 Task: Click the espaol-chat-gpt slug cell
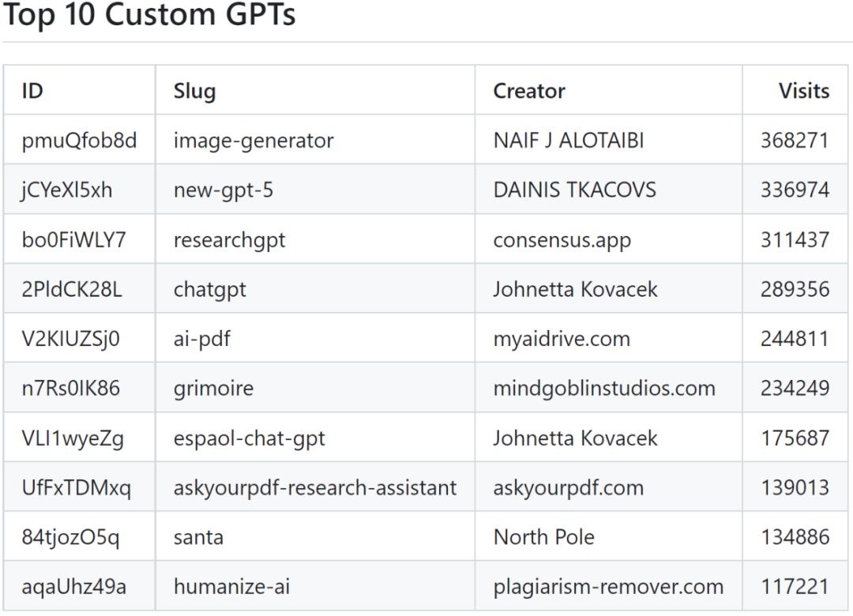tap(249, 438)
